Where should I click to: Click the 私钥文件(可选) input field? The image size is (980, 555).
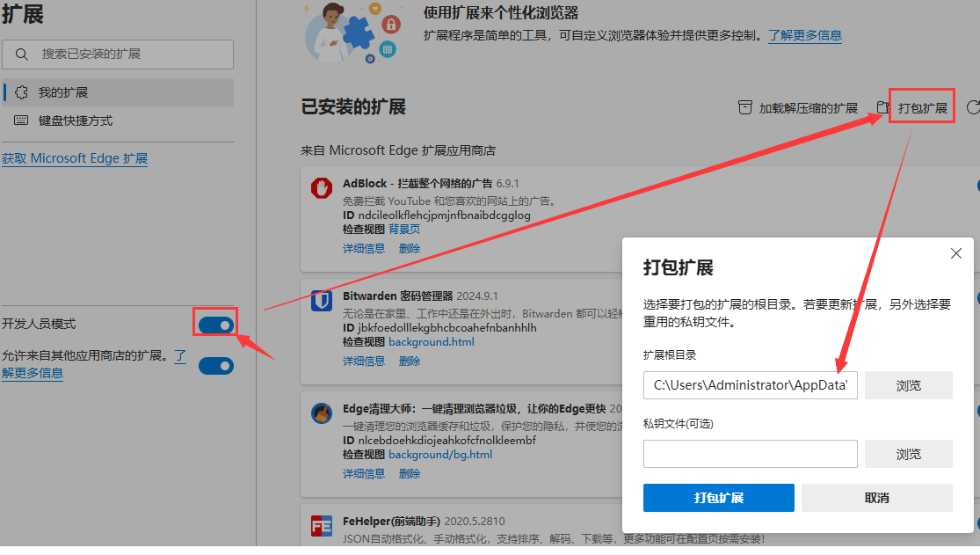pos(750,454)
